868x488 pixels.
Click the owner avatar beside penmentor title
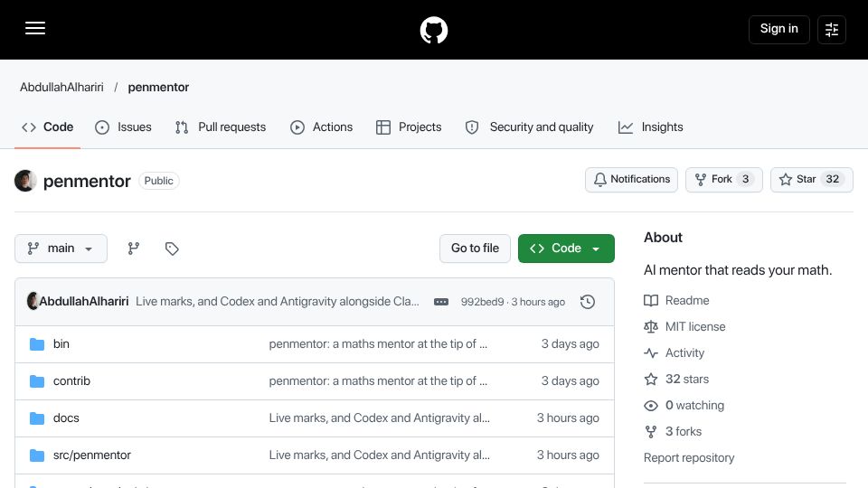pyautogui.click(x=25, y=181)
